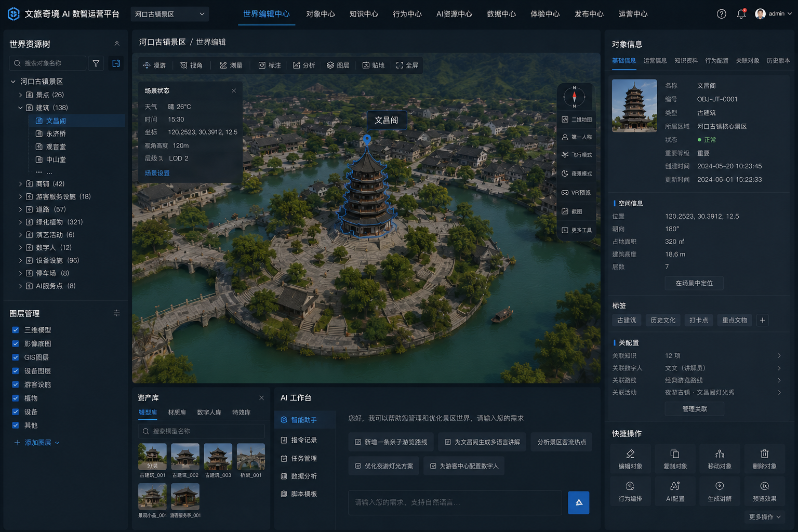Open the layers (图层) tool
This screenshot has width=798, height=532.
(x=338, y=65)
